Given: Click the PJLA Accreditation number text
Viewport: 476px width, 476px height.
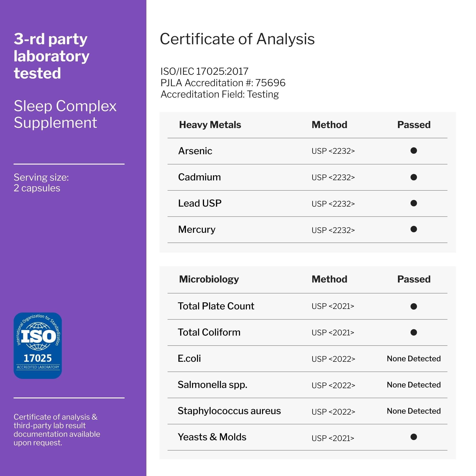Looking at the screenshot, I should tap(223, 83).
